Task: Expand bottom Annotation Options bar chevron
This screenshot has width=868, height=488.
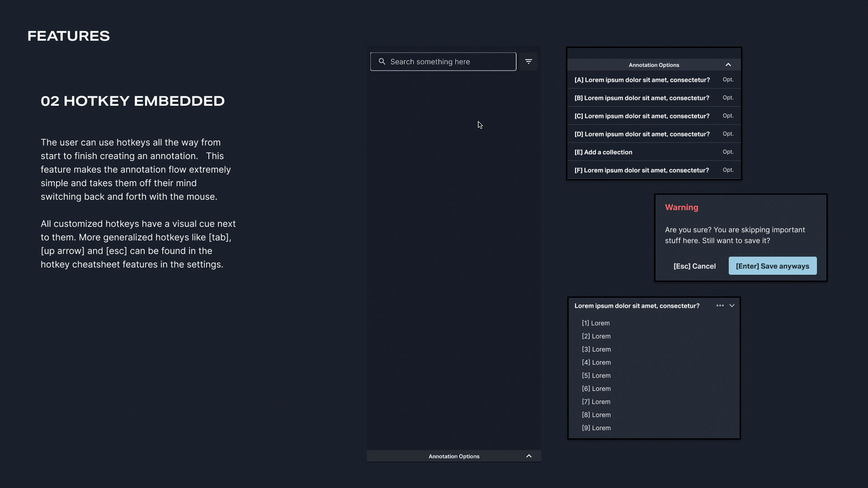Action: pyautogui.click(x=528, y=456)
